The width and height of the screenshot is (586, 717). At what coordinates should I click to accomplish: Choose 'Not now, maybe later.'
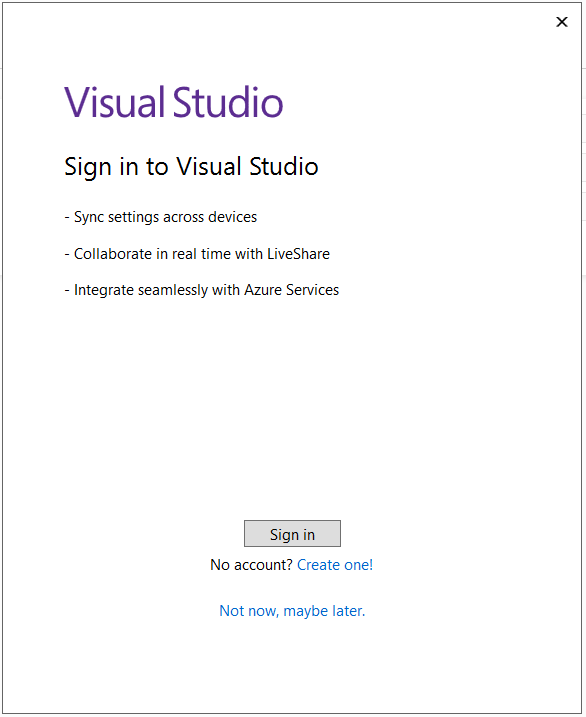click(x=292, y=610)
